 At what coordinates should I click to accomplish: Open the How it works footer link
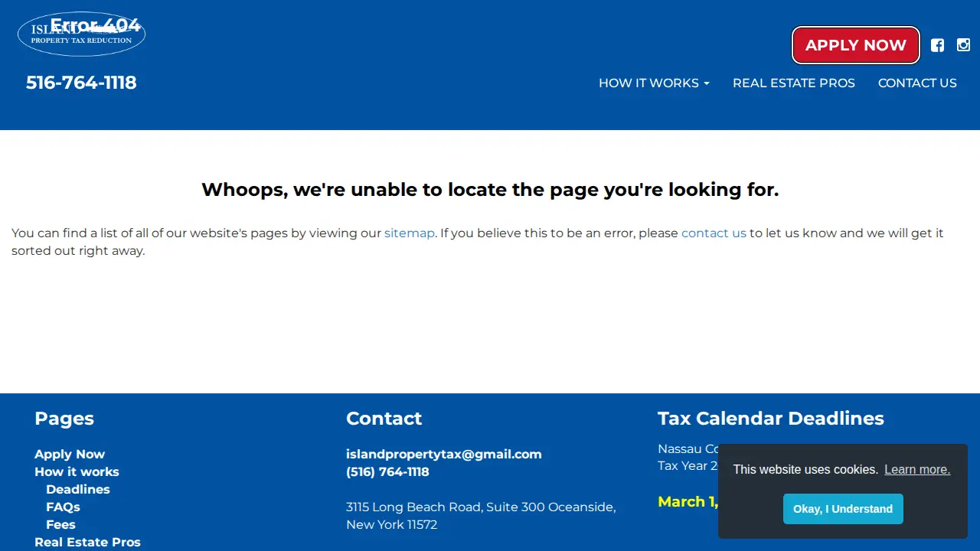pos(77,471)
